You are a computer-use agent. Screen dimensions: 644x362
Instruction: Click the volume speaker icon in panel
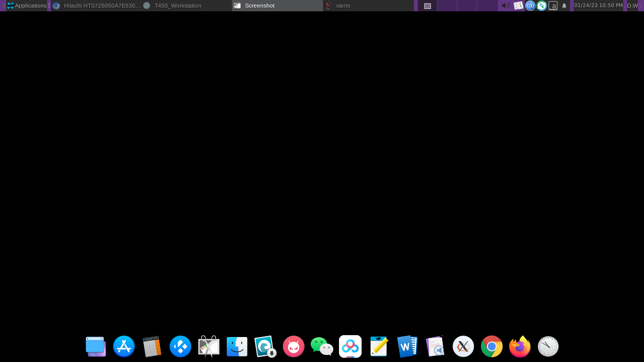[505, 6]
